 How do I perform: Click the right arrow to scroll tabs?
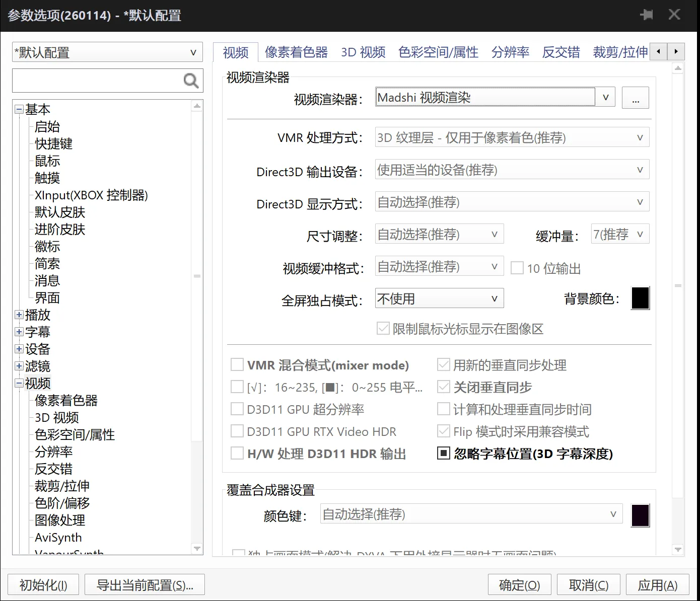[676, 51]
